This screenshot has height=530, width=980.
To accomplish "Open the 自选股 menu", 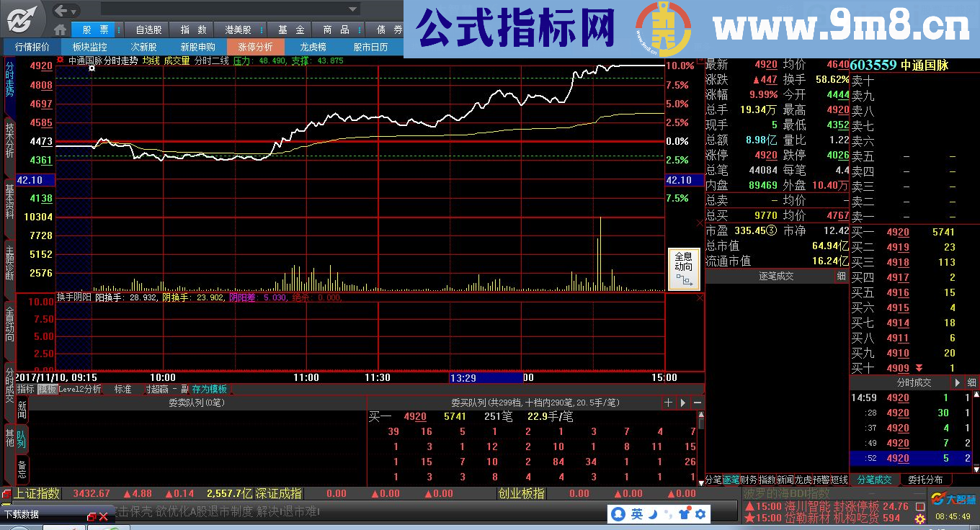I will (148, 30).
